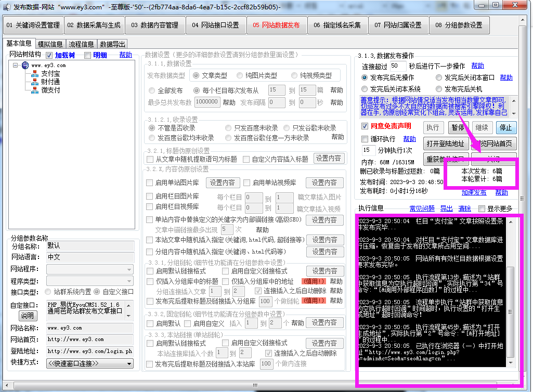Click the 分钟执行1次 interval input field
This screenshot has width=533, height=392.
coord(369,150)
